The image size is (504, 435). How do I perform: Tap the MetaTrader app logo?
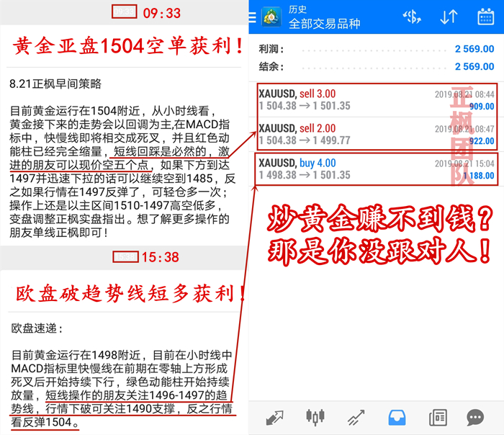coord(271,17)
